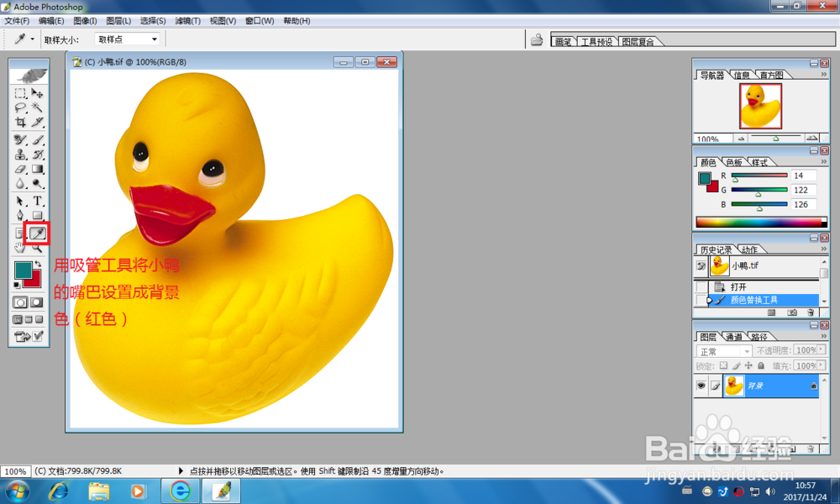The image size is (840, 504).
Task: Select the Brush tool
Action: tap(37, 139)
